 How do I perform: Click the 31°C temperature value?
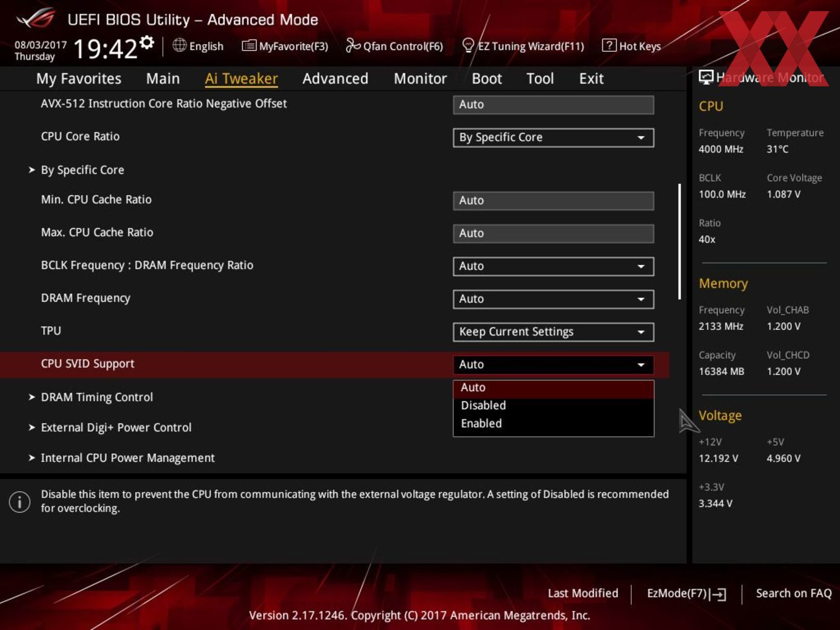tap(778, 149)
